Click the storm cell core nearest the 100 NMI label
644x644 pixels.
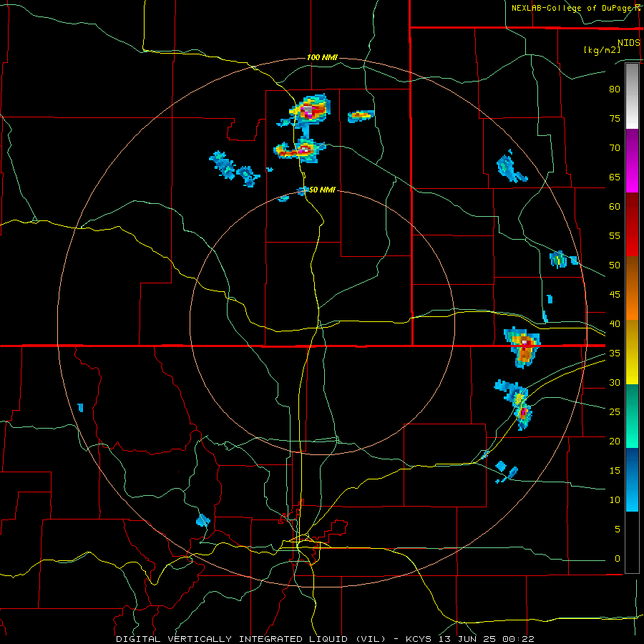point(307,110)
